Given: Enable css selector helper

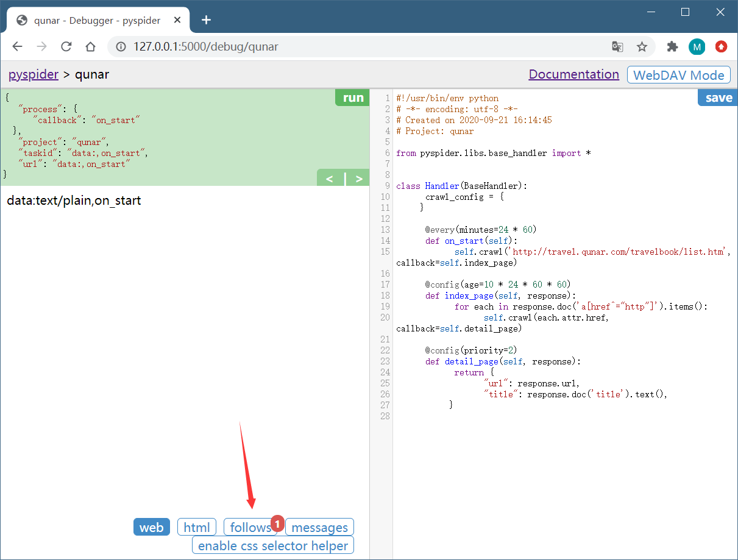Looking at the screenshot, I should click(x=273, y=545).
